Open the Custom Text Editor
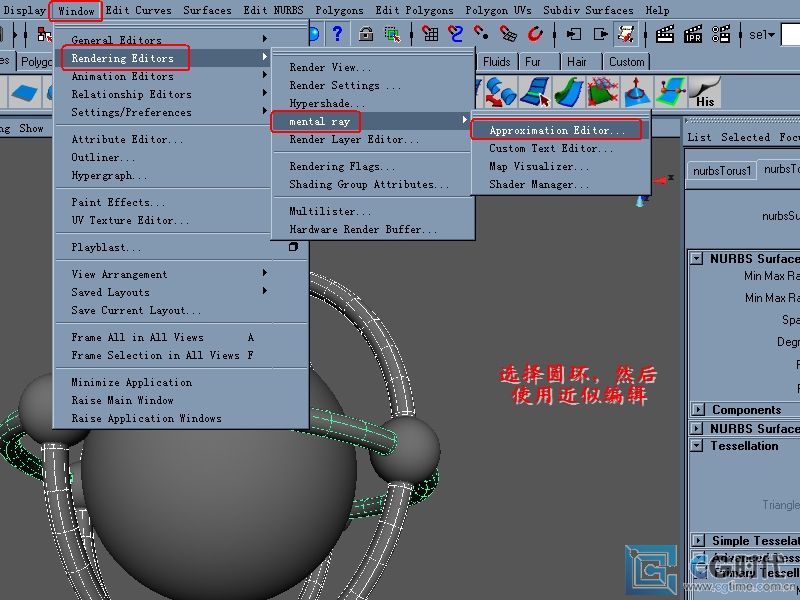Viewport: 800px width, 600px height. click(561, 148)
